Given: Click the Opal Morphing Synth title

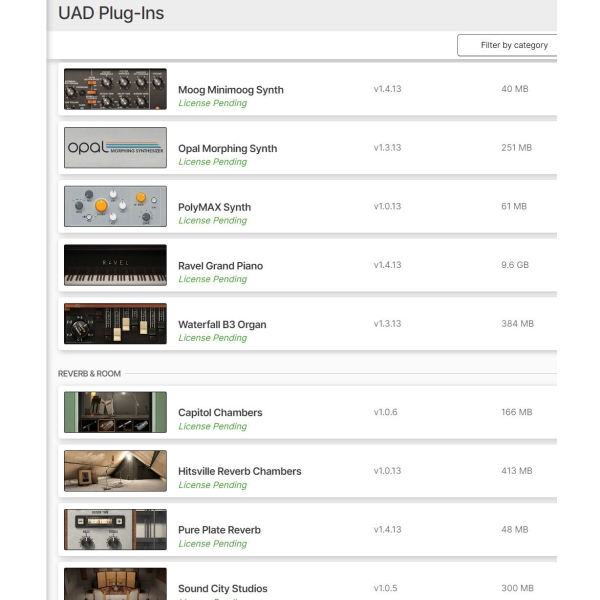Looking at the screenshot, I should click(x=227, y=148).
